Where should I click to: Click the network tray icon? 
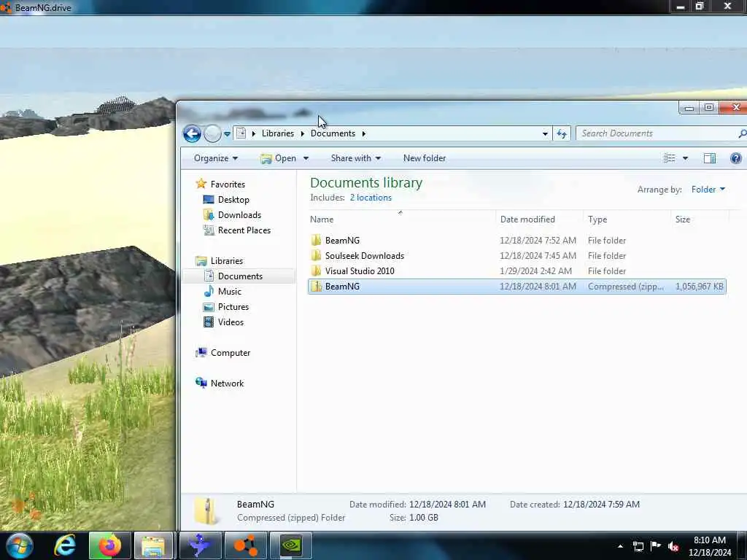(638, 546)
